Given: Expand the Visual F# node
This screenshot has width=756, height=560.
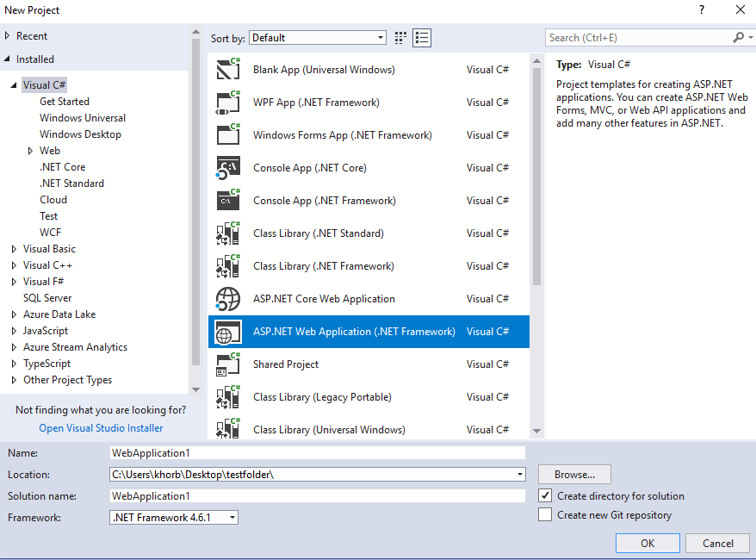Looking at the screenshot, I should (14, 282).
